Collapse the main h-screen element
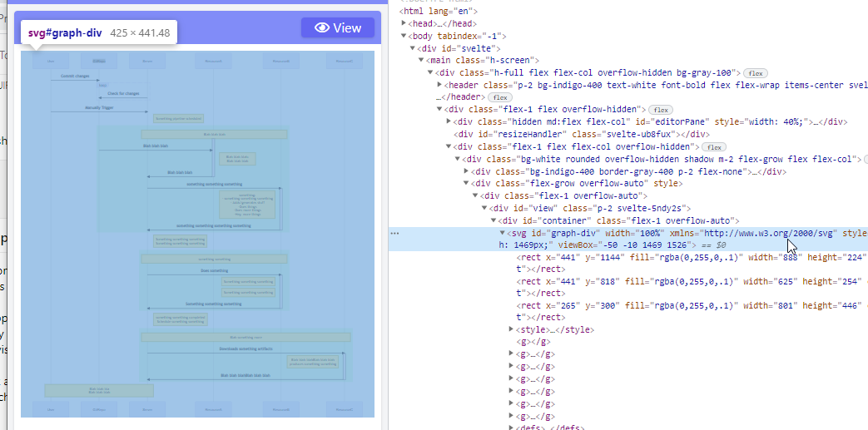This screenshot has width=868, height=430. point(422,61)
